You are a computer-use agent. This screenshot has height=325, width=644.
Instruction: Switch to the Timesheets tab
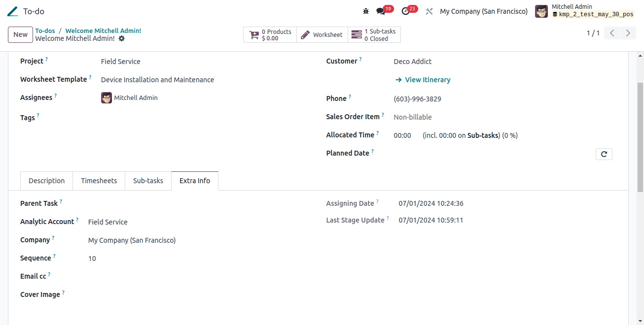(99, 181)
